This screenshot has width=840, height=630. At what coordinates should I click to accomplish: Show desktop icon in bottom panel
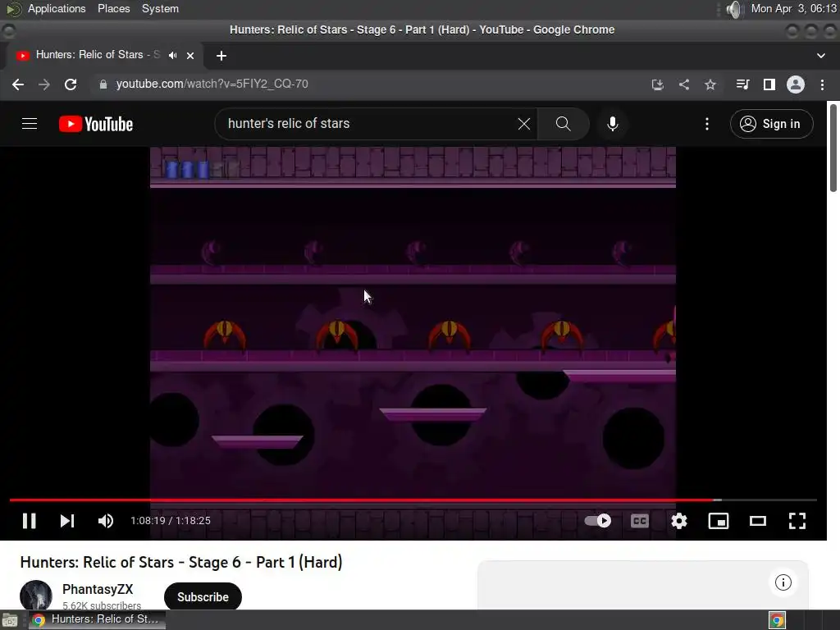[x=10, y=620]
